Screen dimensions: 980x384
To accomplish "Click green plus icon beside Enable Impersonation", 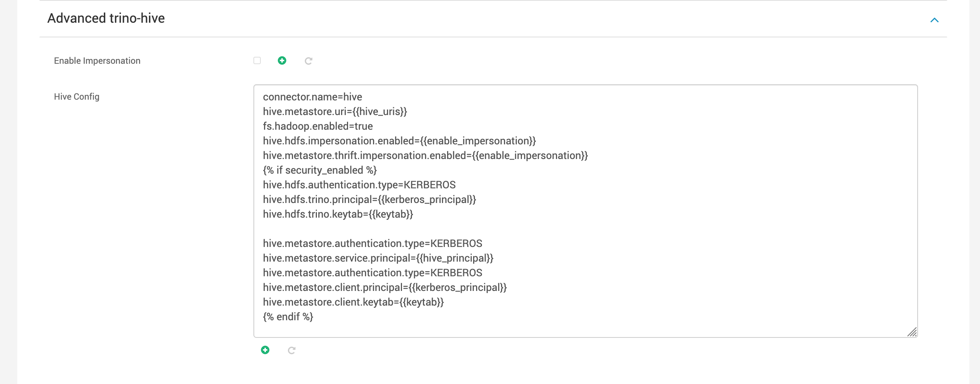I will pos(282,60).
